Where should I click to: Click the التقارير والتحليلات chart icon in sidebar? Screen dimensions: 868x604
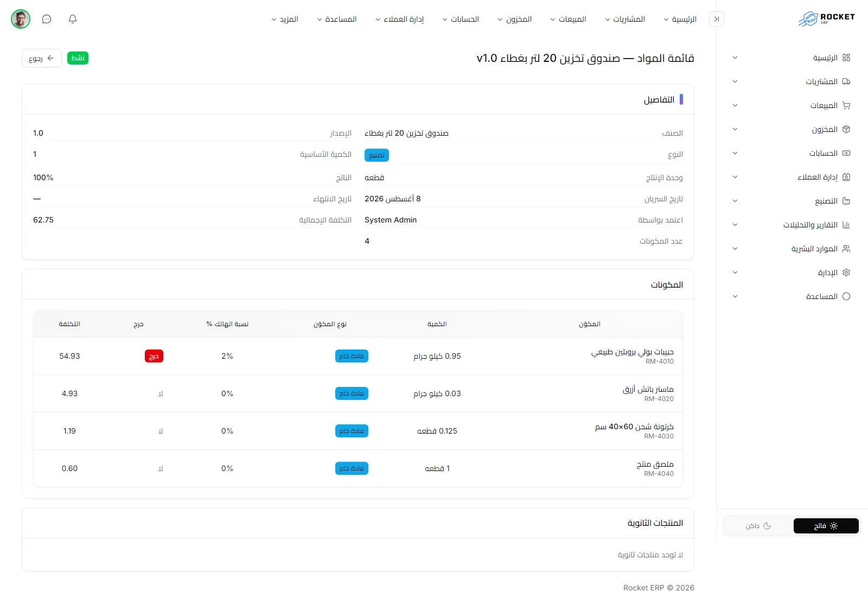click(846, 225)
